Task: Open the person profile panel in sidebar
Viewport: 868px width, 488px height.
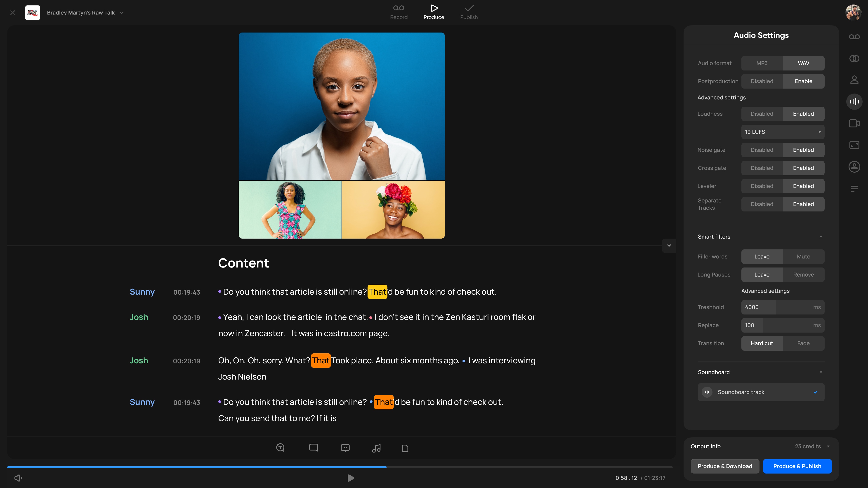Action: 854,80
